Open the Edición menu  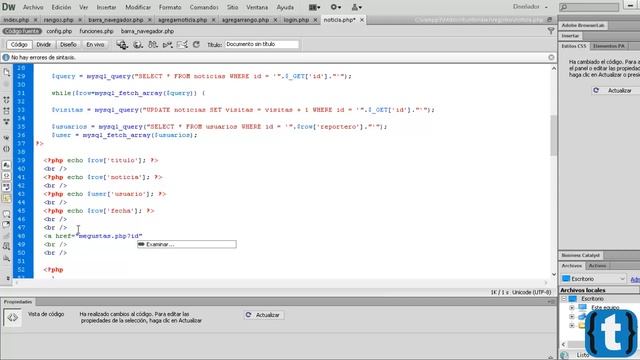click(x=61, y=7)
